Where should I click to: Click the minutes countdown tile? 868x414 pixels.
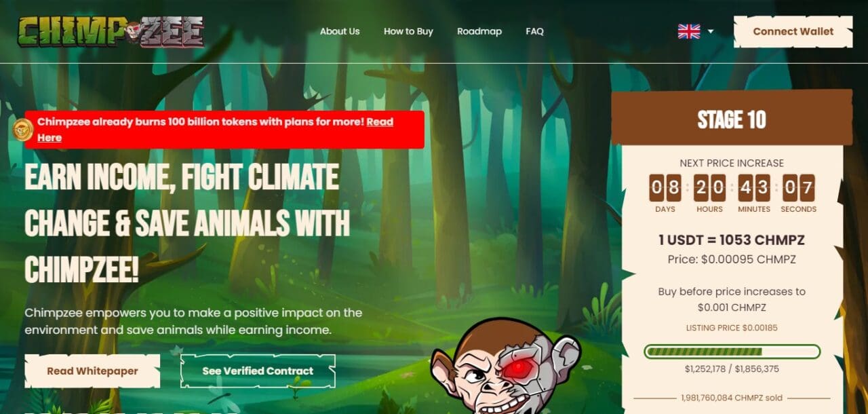[754, 188]
